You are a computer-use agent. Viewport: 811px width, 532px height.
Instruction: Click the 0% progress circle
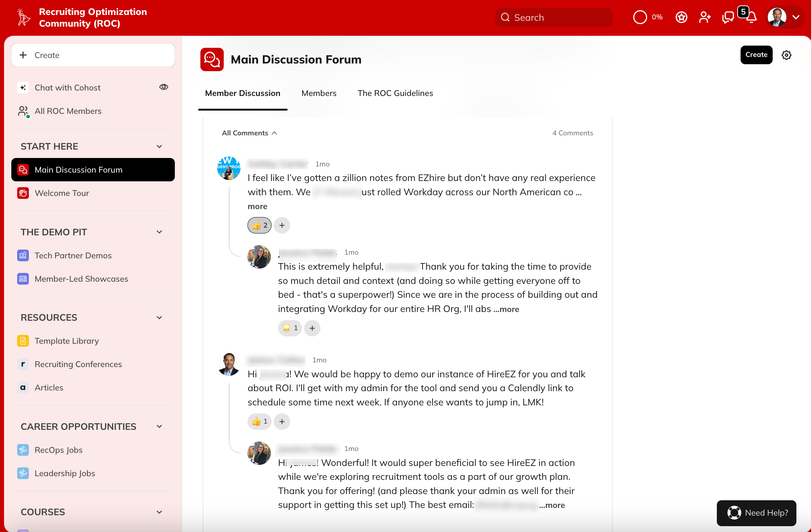[x=640, y=17]
